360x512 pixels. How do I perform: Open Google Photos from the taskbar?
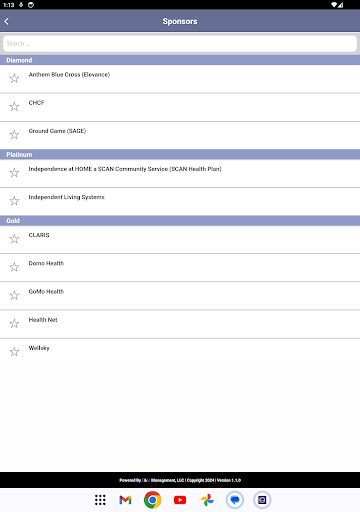coord(207,500)
